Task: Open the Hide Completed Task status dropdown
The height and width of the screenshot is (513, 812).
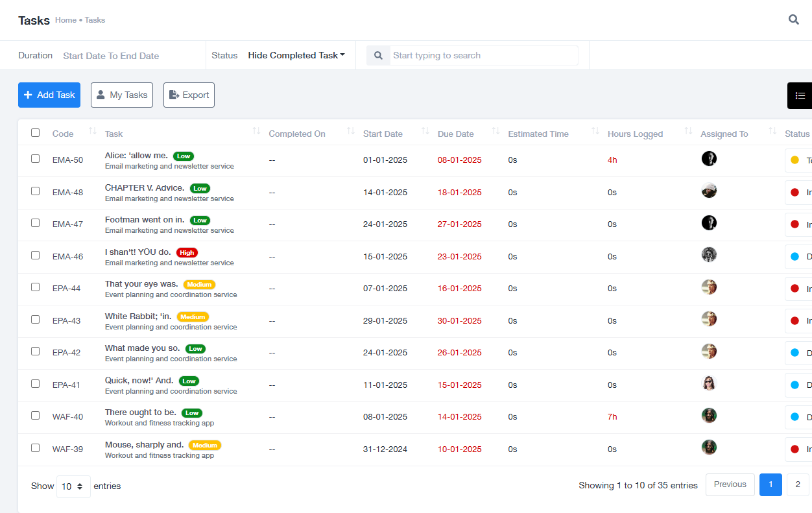Action: coord(296,56)
